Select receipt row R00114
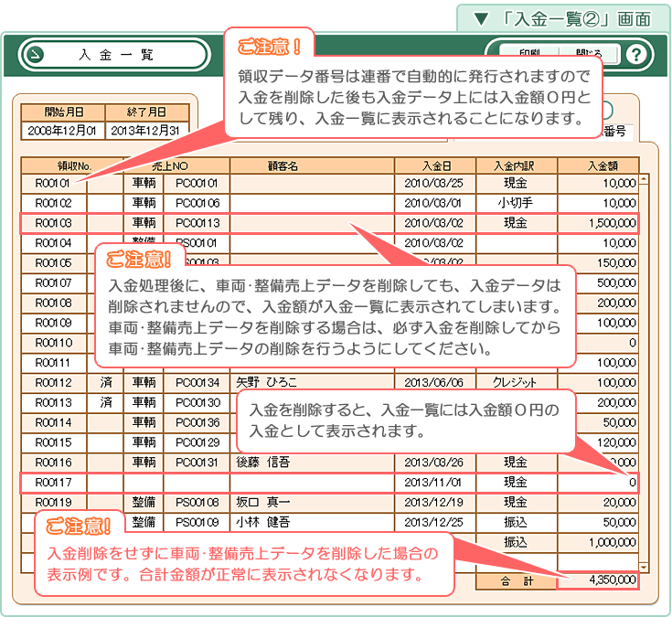This screenshot has height=617, width=672. pyautogui.click(x=329, y=422)
